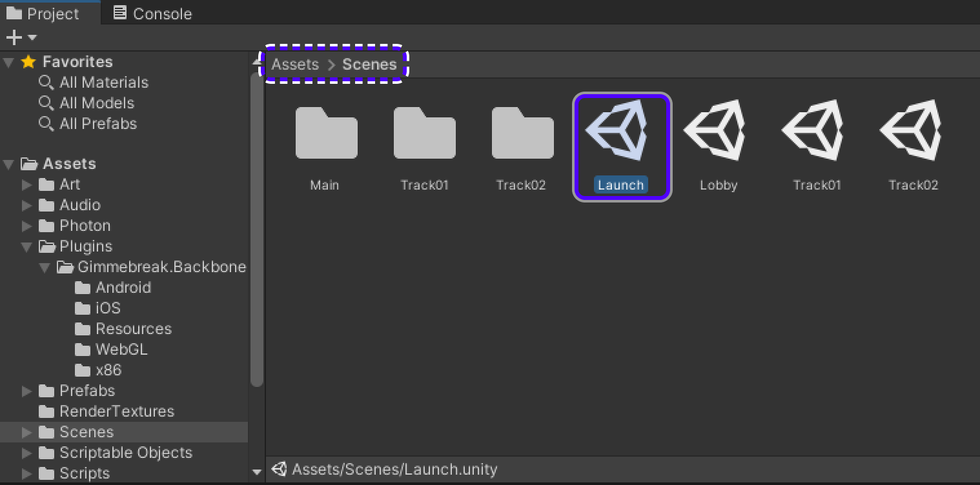The image size is (980, 485).
Task: Expand the Audio folder arrow
Action: point(26,206)
